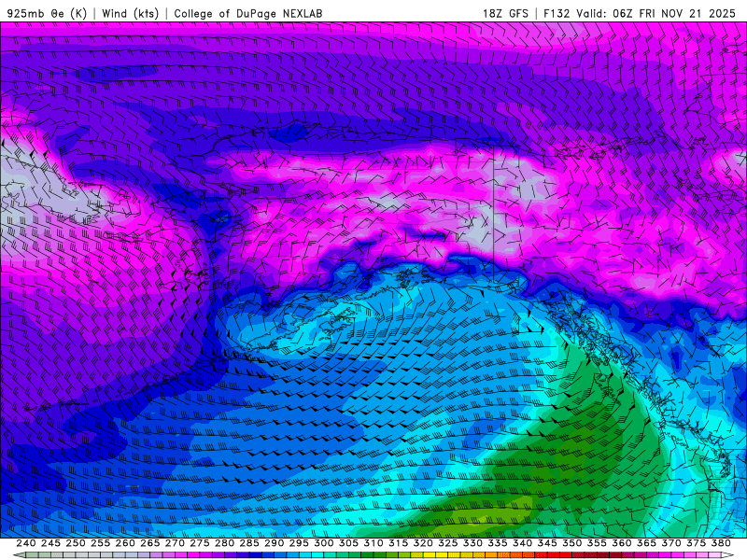747x560 pixels.
Task: Click the "18Z GFS" model run label
Action: pos(505,13)
